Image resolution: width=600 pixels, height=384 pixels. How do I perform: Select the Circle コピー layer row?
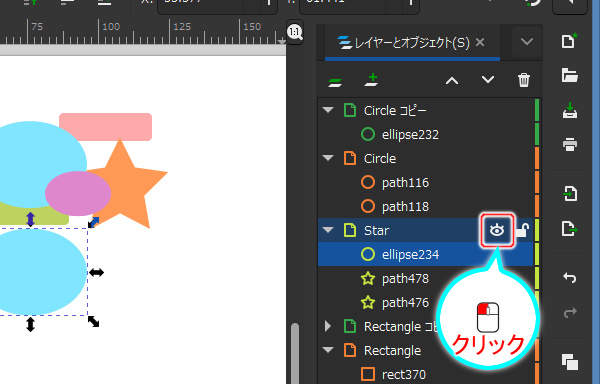pyautogui.click(x=426, y=111)
